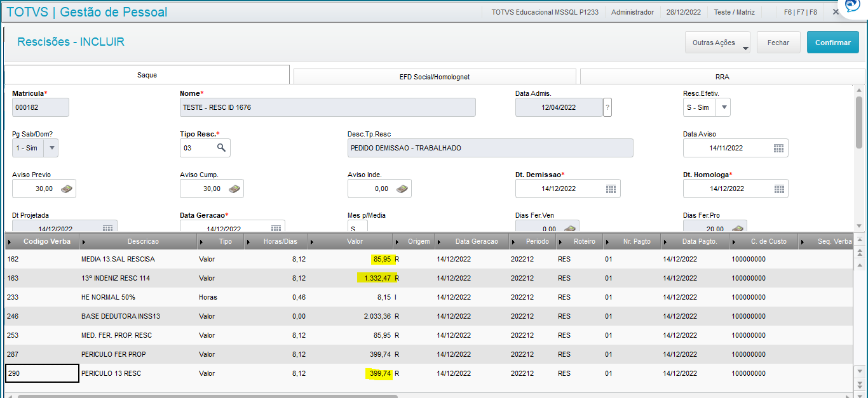Click the Aviso Cump. calculator icon

point(234,189)
